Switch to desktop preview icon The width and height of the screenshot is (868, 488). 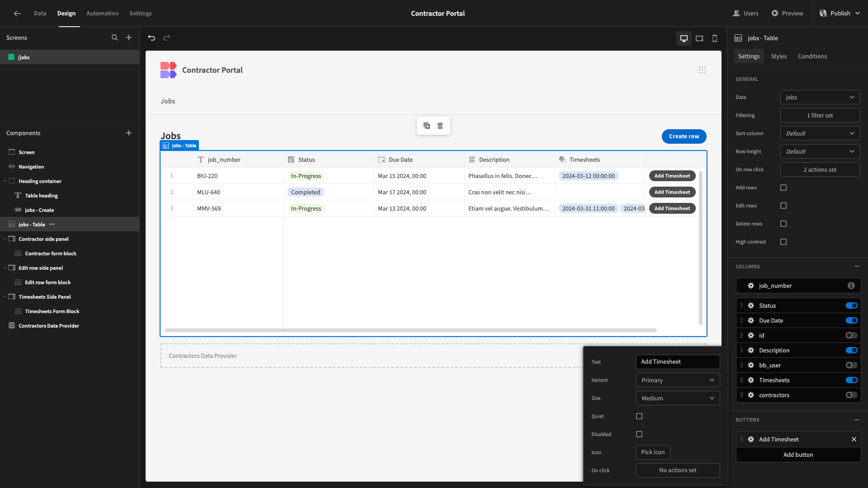[684, 38]
